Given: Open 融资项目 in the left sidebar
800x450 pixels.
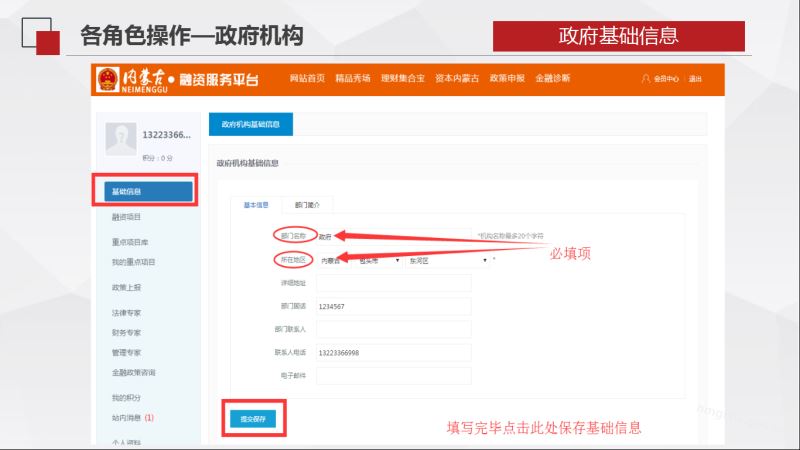Looking at the screenshot, I should pyautogui.click(x=127, y=216).
